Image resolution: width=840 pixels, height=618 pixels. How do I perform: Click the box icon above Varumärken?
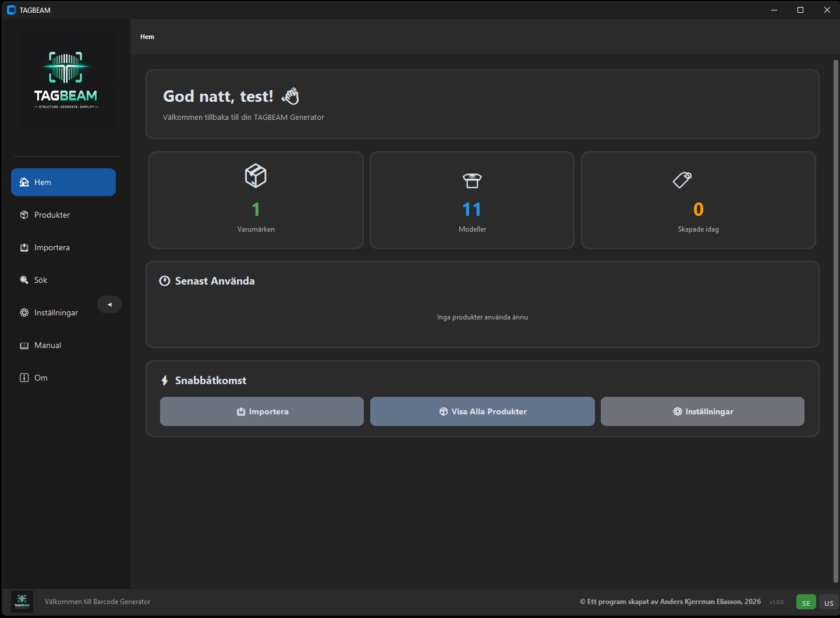pos(256,175)
